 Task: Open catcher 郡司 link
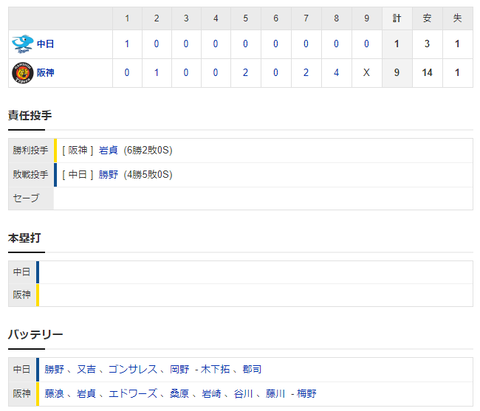click(x=252, y=369)
